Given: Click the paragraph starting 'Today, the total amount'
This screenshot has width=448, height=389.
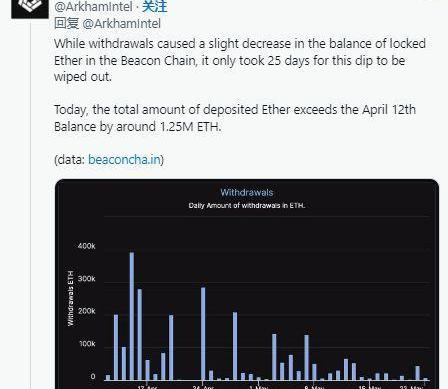Looking at the screenshot, I should tap(235, 118).
